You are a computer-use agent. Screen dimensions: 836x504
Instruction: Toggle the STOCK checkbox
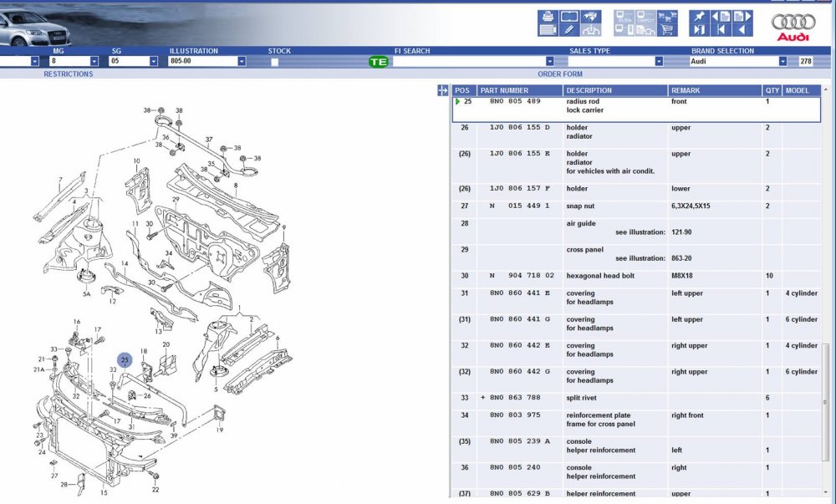(x=274, y=62)
